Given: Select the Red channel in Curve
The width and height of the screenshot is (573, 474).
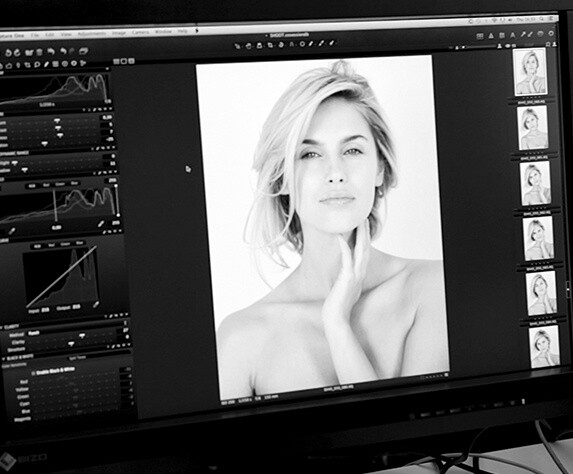Looking at the screenshot, I should pyautogui.click(x=51, y=245).
